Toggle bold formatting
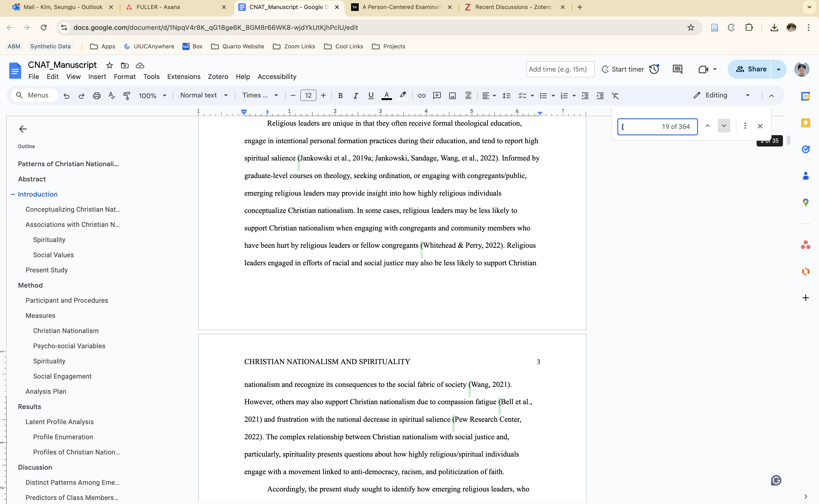 click(x=340, y=96)
